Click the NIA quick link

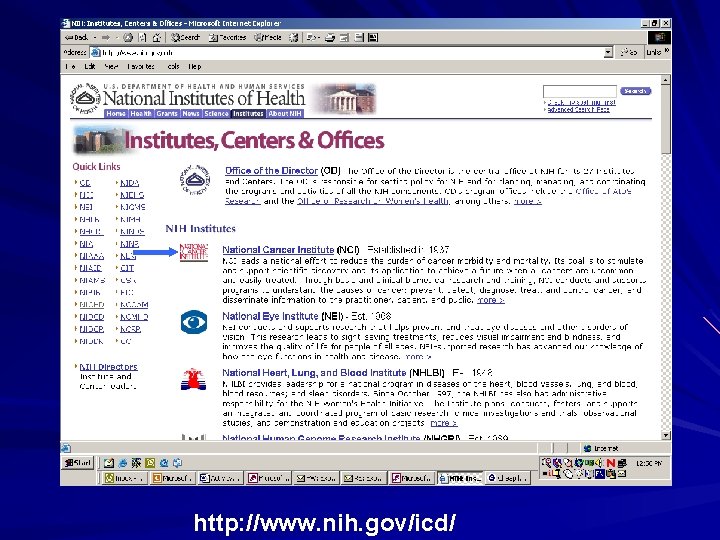(x=86, y=244)
